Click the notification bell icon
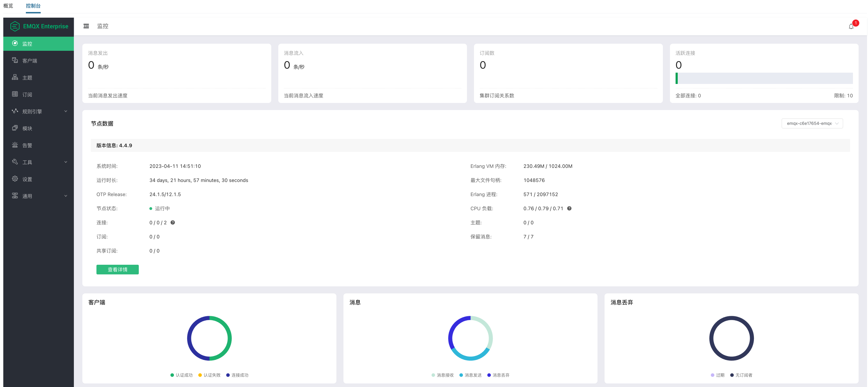This screenshot has width=868, height=387. 851,27
